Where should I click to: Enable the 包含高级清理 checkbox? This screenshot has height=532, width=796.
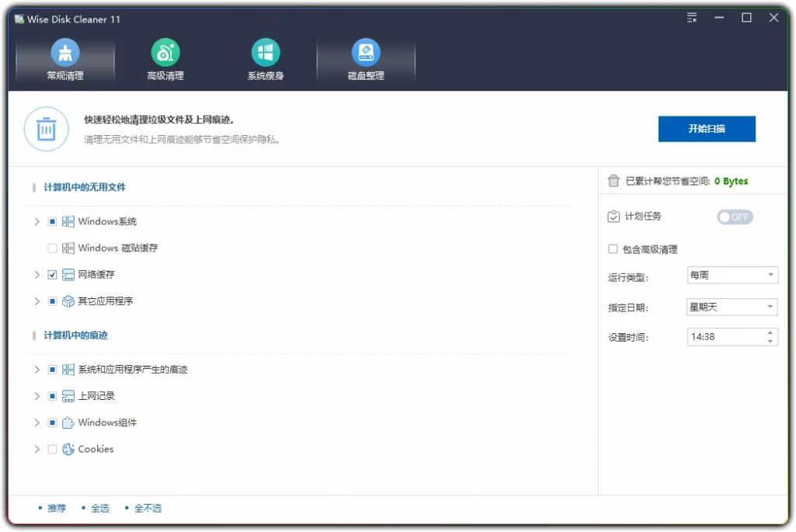[613, 247]
